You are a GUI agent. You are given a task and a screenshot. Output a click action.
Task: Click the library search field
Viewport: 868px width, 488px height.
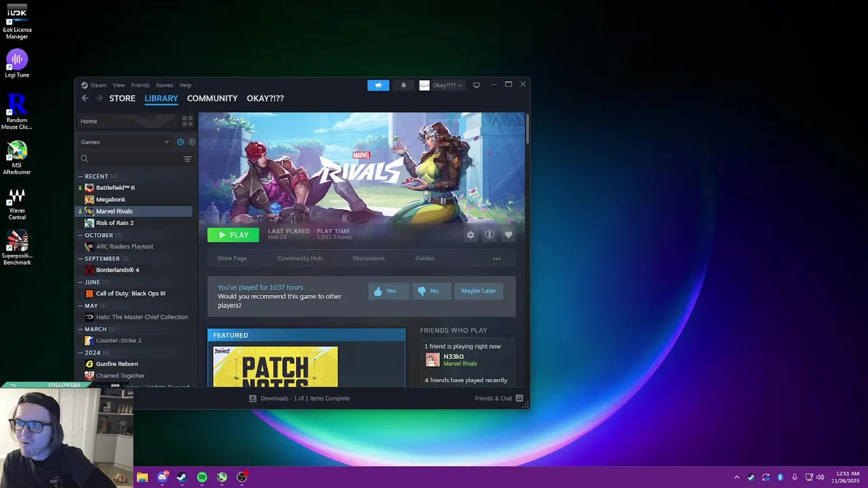tap(130, 159)
